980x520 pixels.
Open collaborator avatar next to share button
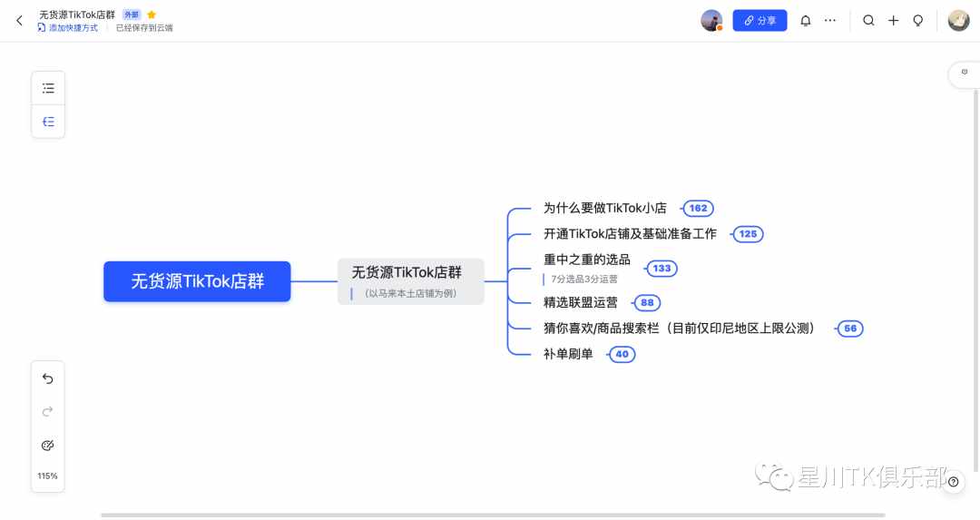(x=711, y=21)
